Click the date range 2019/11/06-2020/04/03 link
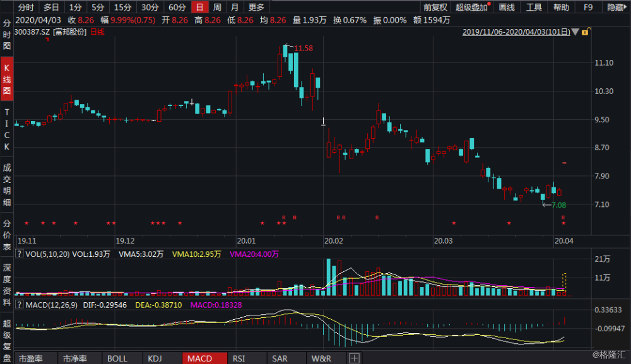Image resolution: width=631 pixels, height=364 pixels. pos(516,32)
